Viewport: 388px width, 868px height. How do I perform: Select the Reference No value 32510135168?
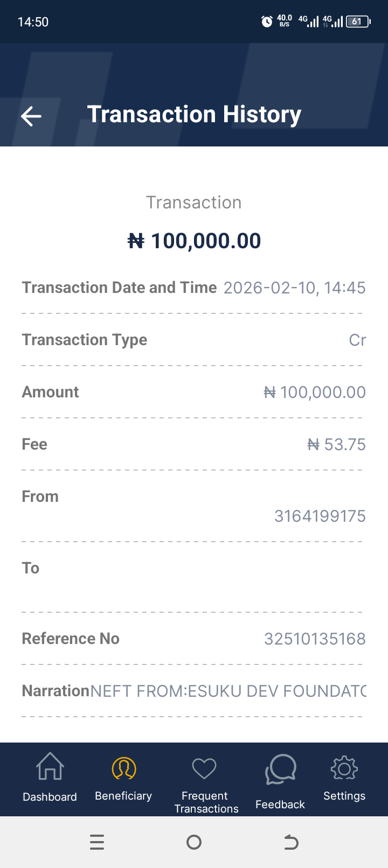pyautogui.click(x=315, y=639)
